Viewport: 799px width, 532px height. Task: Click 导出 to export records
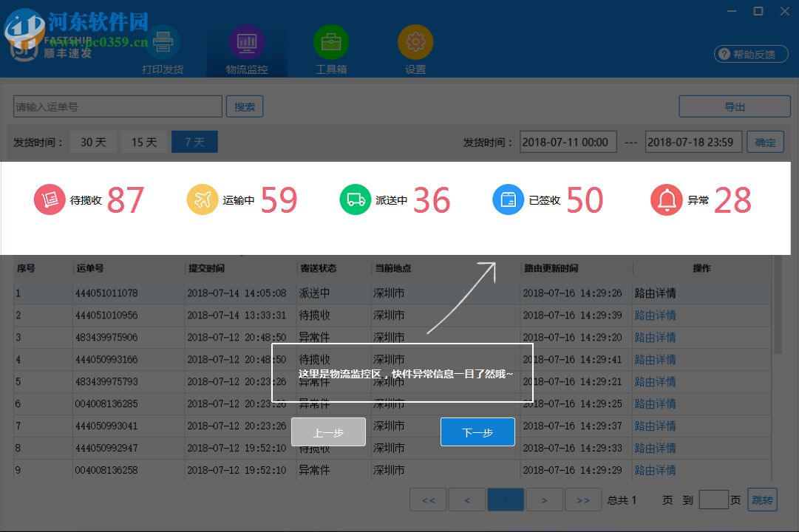734,106
